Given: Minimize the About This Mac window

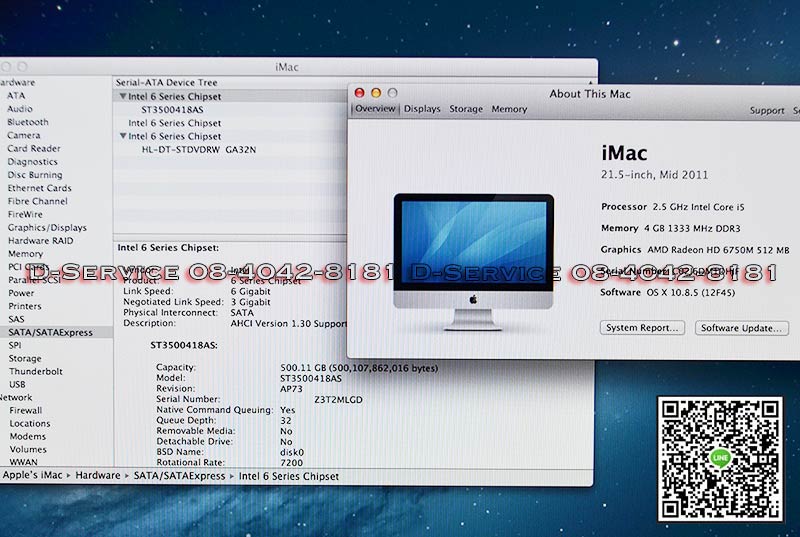Looking at the screenshot, I should (x=376, y=93).
